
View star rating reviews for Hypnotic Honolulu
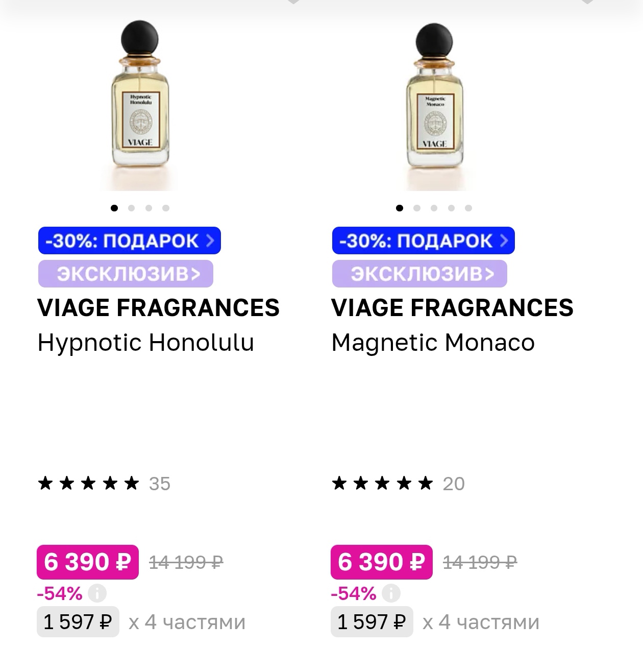(x=104, y=483)
